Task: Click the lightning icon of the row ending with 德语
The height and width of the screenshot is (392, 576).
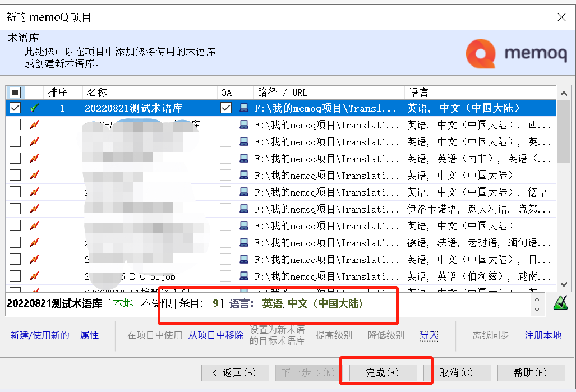Action: (34, 192)
